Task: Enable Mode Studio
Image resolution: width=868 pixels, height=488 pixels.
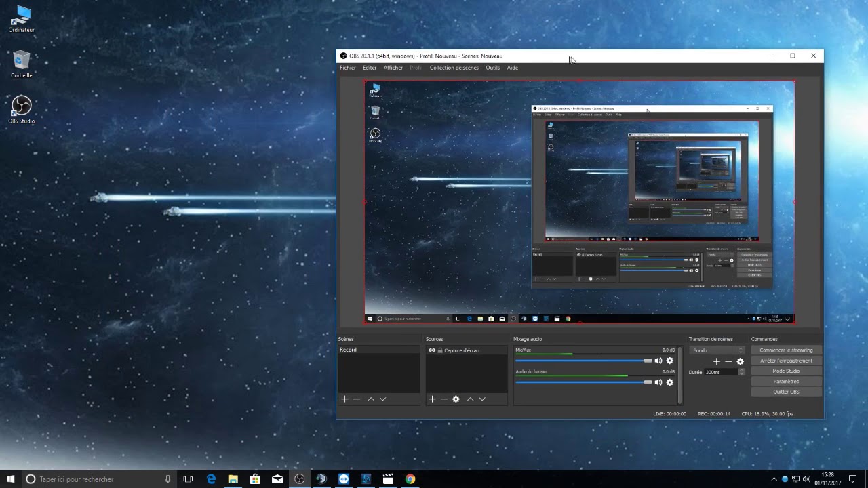Action: [786, 371]
